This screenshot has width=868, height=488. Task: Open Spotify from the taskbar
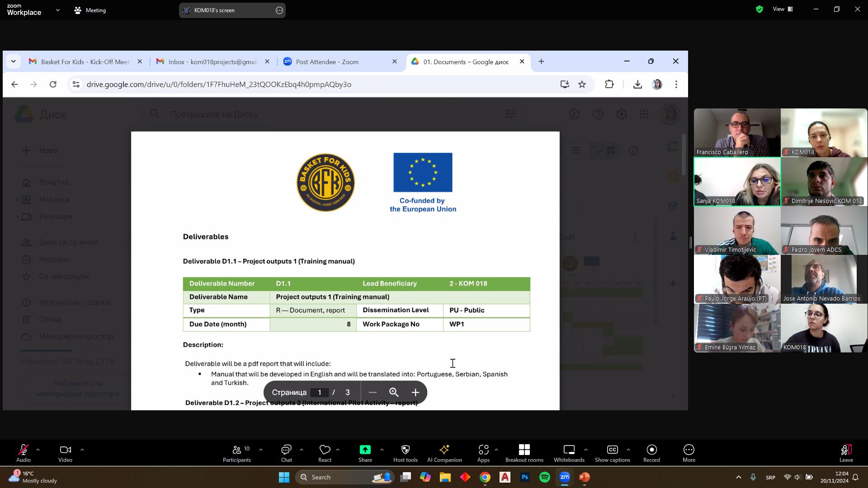click(x=544, y=477)
